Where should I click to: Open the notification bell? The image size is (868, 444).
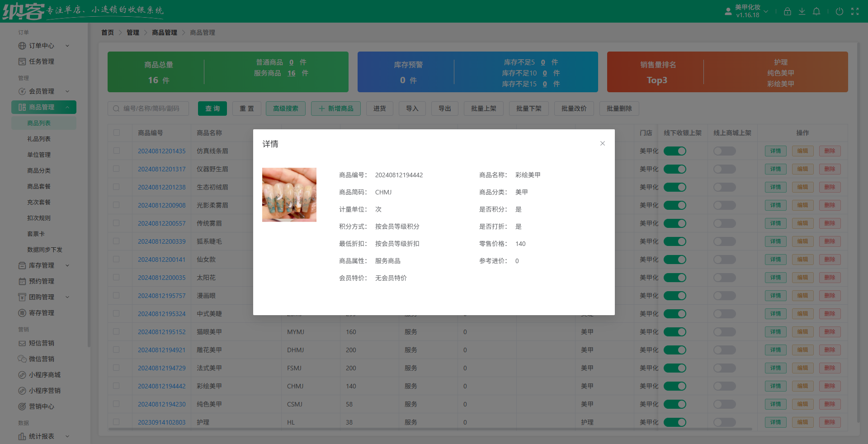click(816, 11)
